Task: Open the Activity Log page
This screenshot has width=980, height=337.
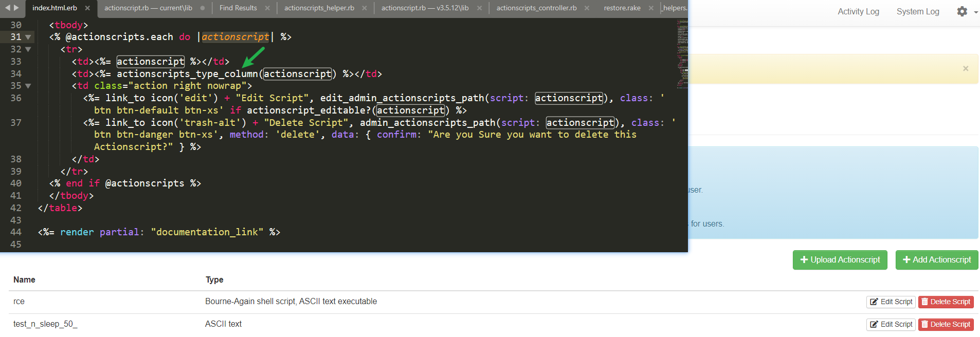Action: click(x=858, y=12)
